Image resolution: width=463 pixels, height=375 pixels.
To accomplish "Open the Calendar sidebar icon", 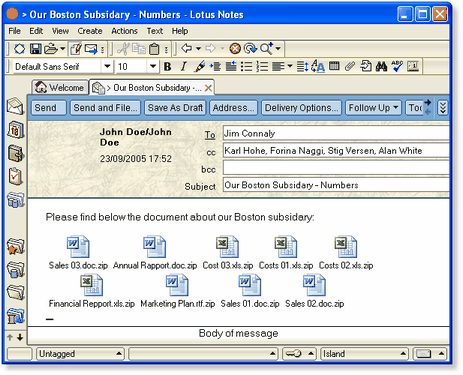I will coord(16,130).
